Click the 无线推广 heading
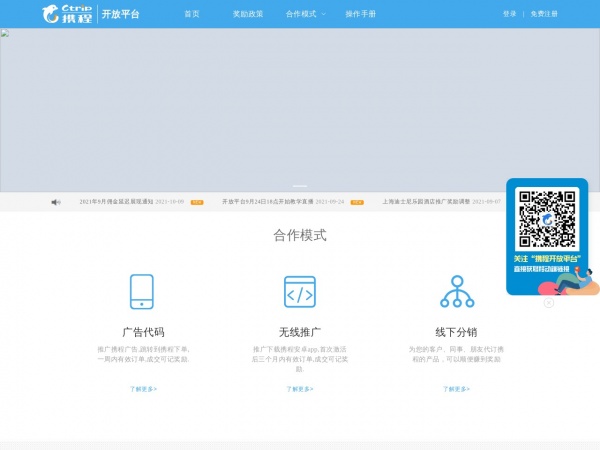600x450 pixels. click(x=300, y=332)
